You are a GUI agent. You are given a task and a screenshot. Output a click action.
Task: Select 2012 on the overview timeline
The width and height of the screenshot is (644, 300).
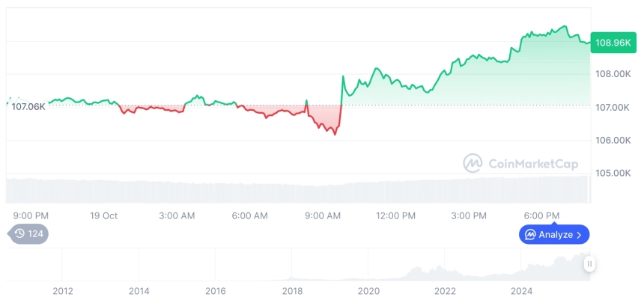pos(62,290)
